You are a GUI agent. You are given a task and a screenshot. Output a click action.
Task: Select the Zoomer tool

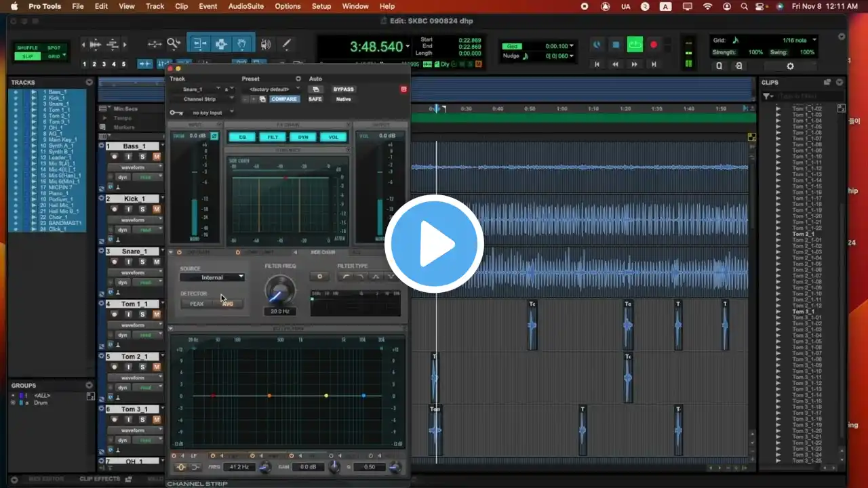pyautogui.click(x=174, y=44)
